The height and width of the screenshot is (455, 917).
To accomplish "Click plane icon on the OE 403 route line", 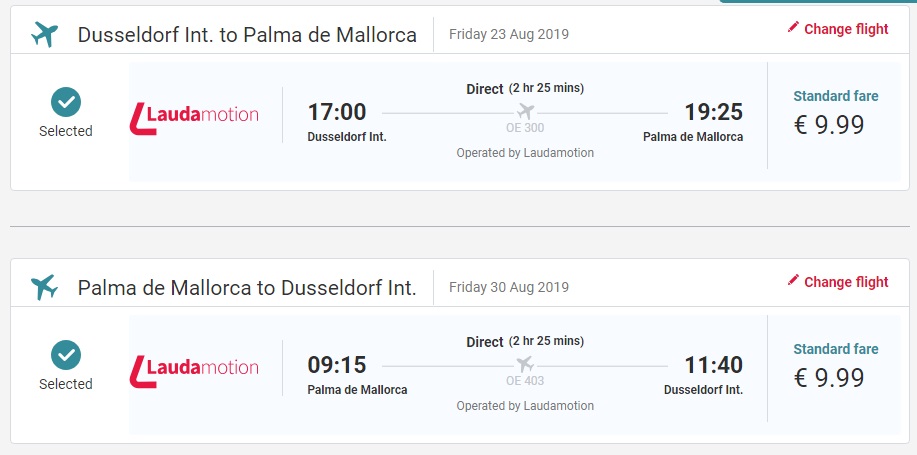I will [x=525, y=364].
